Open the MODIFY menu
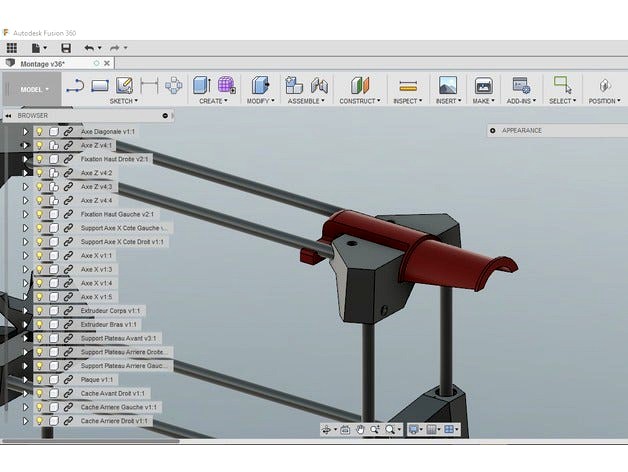 261,101
